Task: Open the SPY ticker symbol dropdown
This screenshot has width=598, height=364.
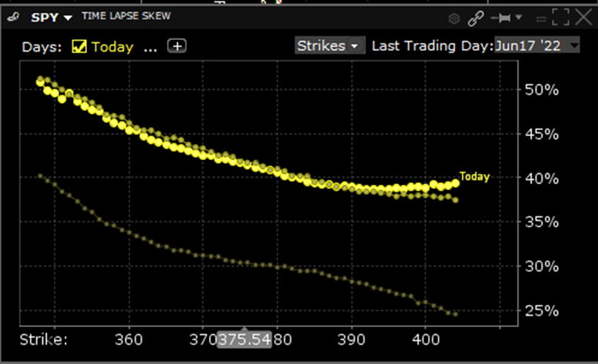Action: pos(52,18)
